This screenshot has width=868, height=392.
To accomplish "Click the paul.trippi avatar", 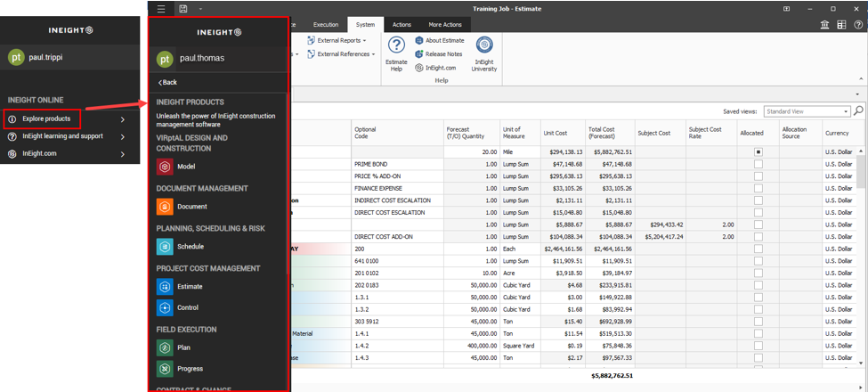I will pos(16,58).
